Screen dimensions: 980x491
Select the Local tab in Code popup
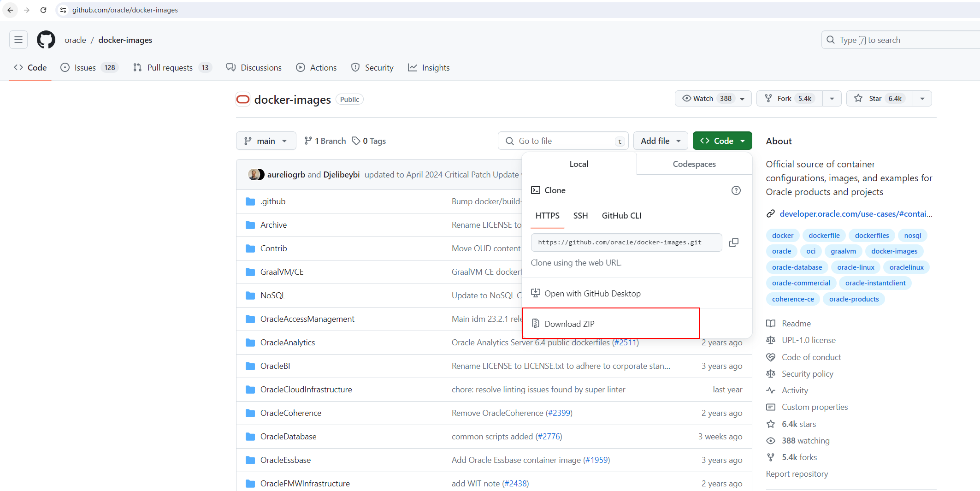(579, 164)
